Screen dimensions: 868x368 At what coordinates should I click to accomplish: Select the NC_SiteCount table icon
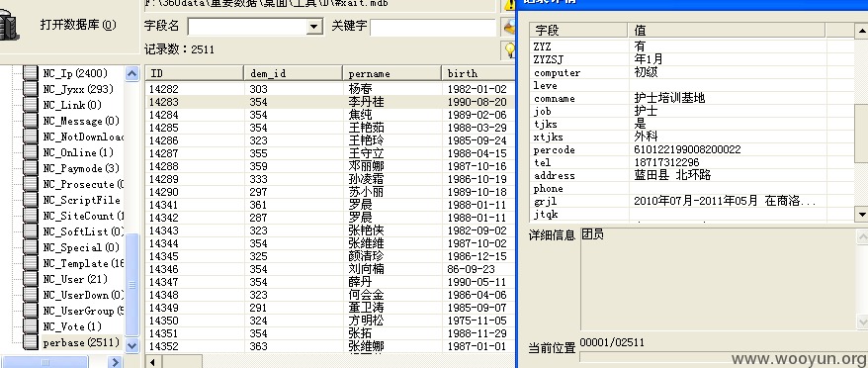click(30, 216)
